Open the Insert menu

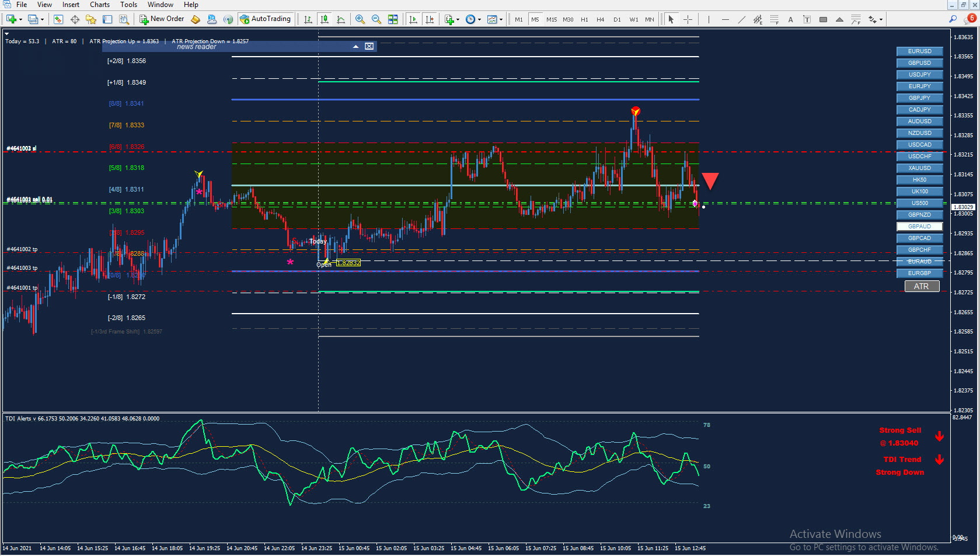[x=71, y=5]
